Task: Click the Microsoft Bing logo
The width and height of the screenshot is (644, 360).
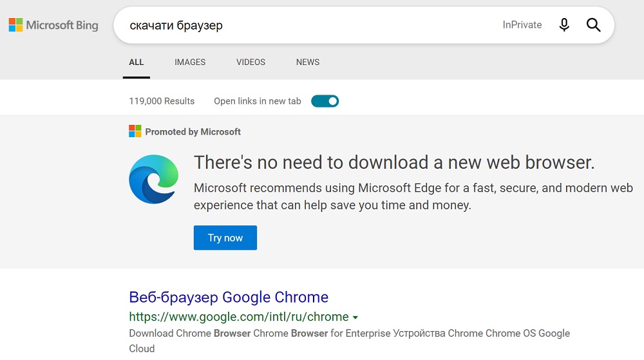Action: pyautogui.click(x=53, y=25)
